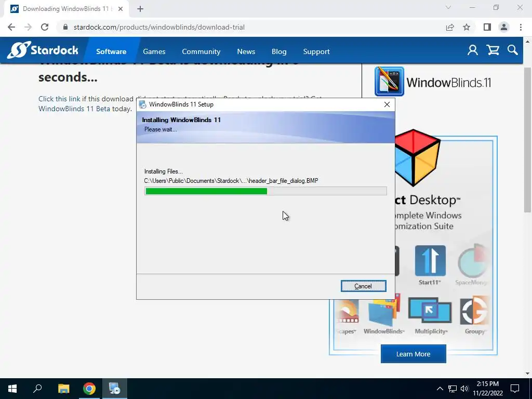View site information lock icon
Image resolution: width=532 pixels, height=399 pixels.
pos(65,27)
